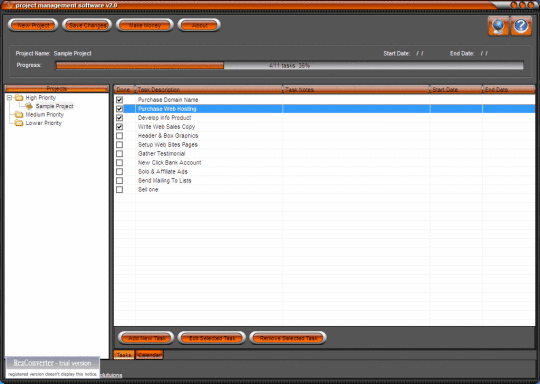The height and width of the screenshot is (384, 540).
Task: Select the Setup Web Sites Pages row
Action: point(324,145)
